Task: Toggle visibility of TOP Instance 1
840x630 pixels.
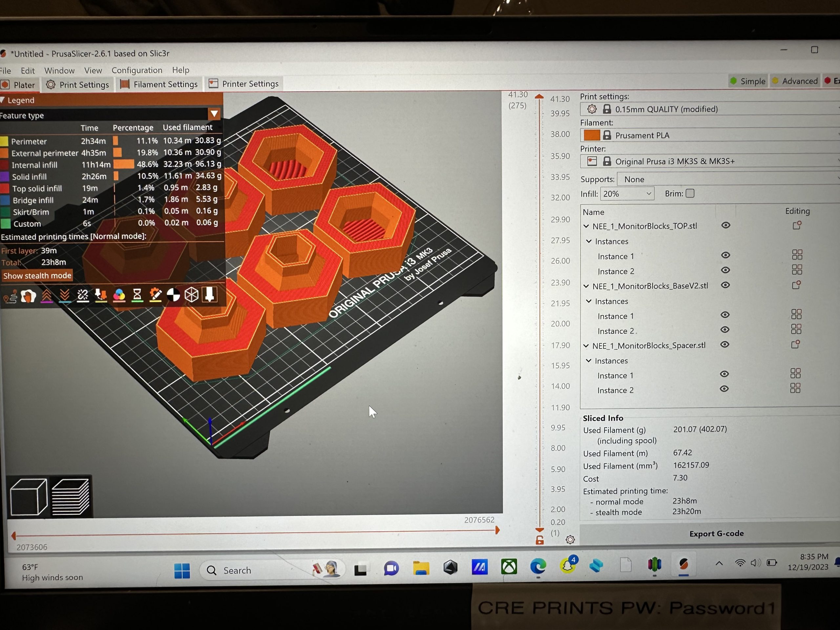Action: (725, 255)
